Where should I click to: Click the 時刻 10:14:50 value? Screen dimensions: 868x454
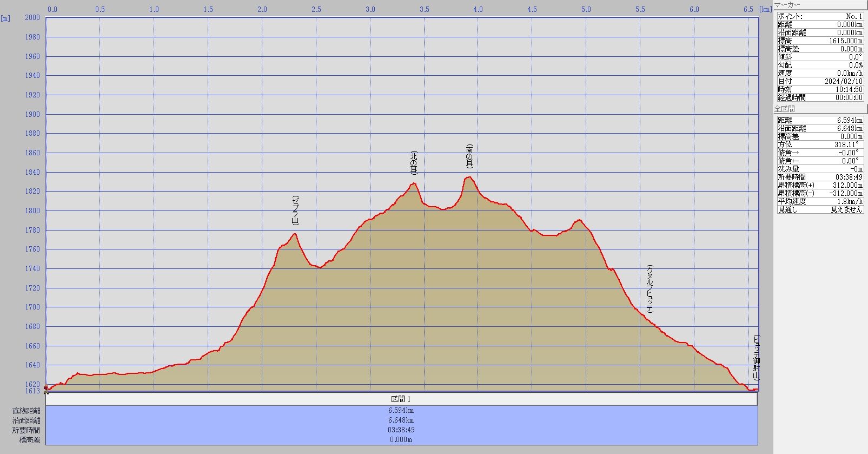(x=849, y=89)
